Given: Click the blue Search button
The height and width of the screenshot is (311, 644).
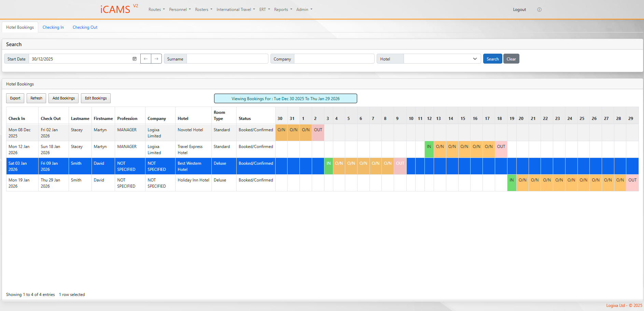Looking at the screenshot, I should (492, 59).
